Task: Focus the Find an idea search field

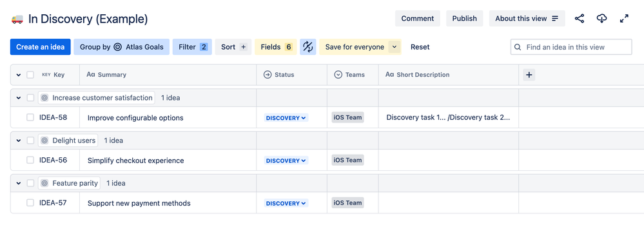Action: (x=571, y=47)
